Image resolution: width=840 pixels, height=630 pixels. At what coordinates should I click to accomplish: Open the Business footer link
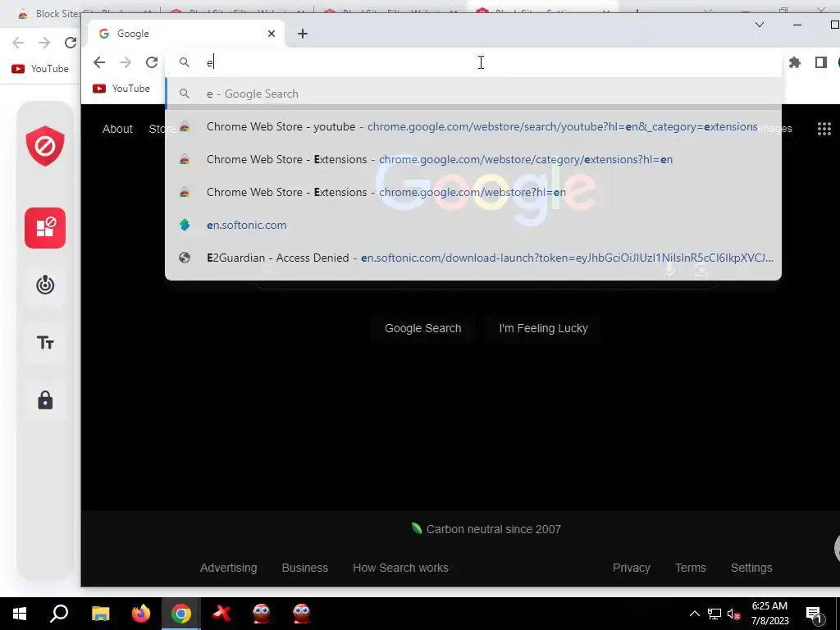305,568
